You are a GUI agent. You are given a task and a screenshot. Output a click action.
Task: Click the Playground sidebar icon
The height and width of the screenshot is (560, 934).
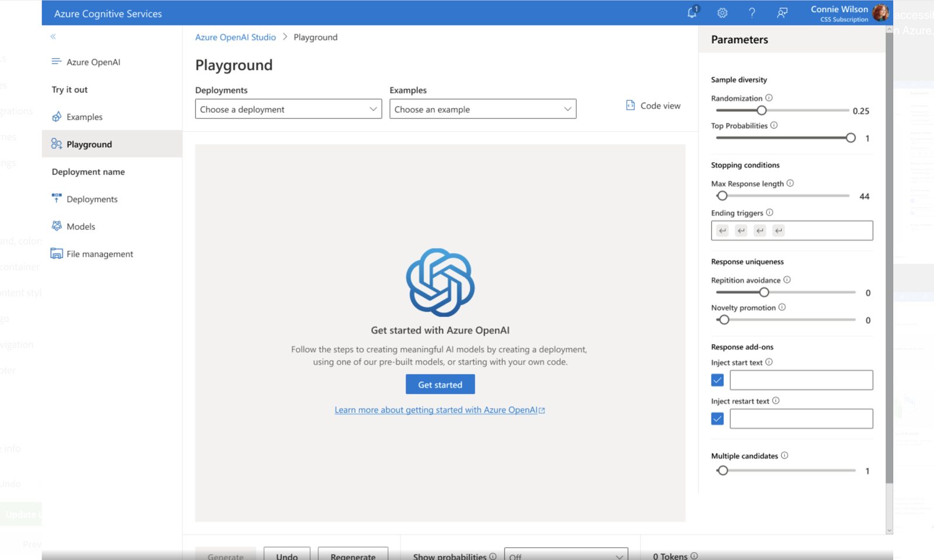click(57, 144)
